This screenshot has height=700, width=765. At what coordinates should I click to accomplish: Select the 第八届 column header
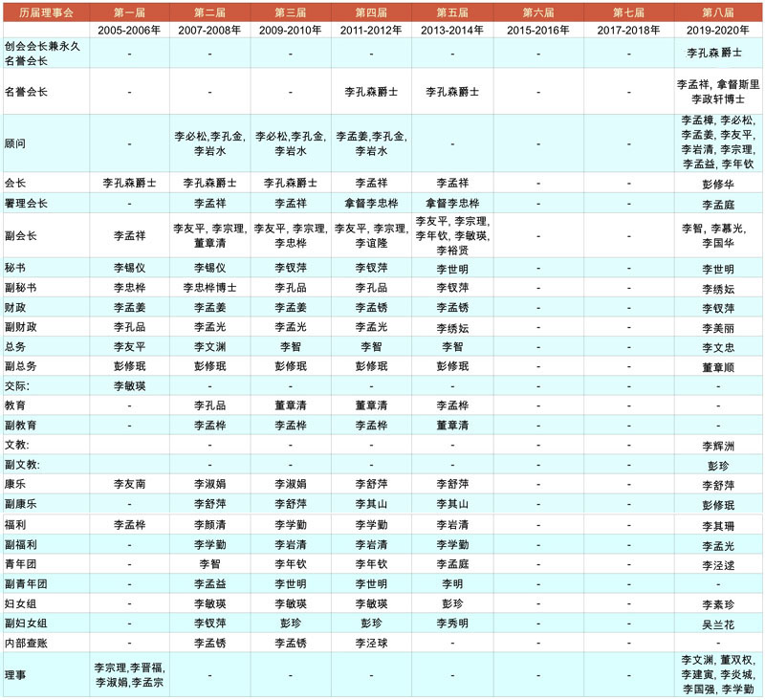(x=718, y=11)
